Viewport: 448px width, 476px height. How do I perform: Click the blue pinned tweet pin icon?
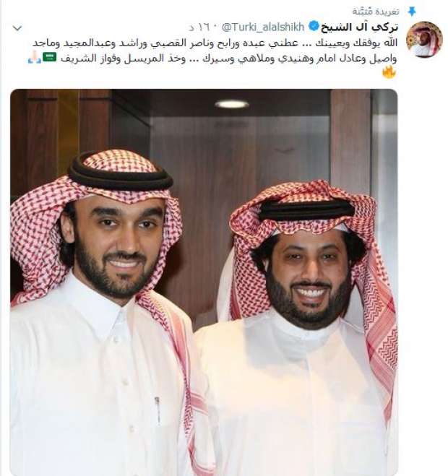(x=411, y=12)
